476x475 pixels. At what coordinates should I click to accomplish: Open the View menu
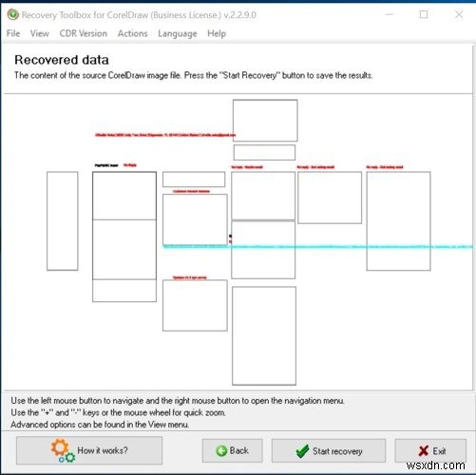[x=40, y=33]
